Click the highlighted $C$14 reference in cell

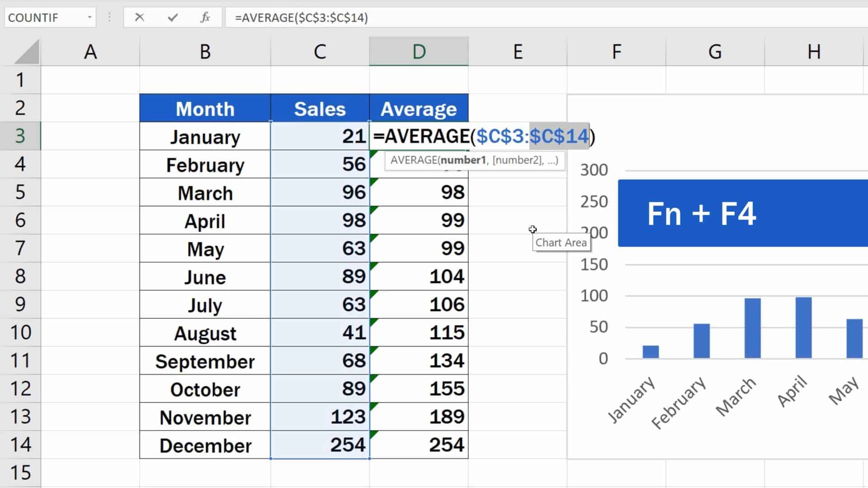(x=559, y=136)
